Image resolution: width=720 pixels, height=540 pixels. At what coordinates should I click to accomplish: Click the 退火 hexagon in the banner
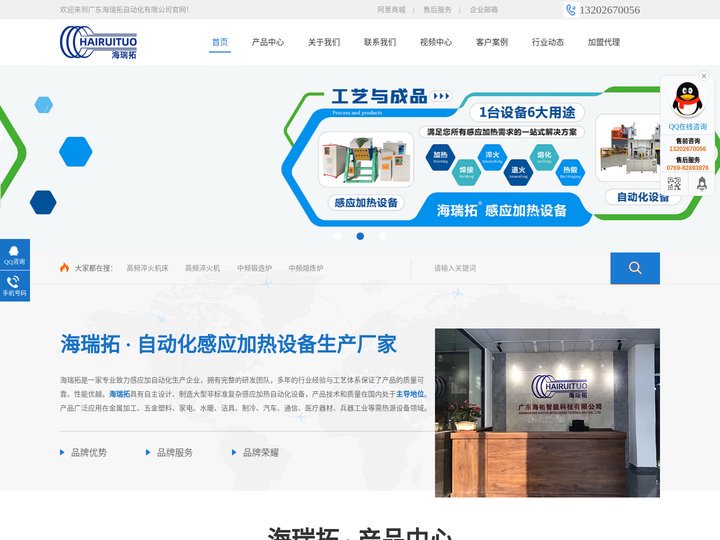[518, 172]
